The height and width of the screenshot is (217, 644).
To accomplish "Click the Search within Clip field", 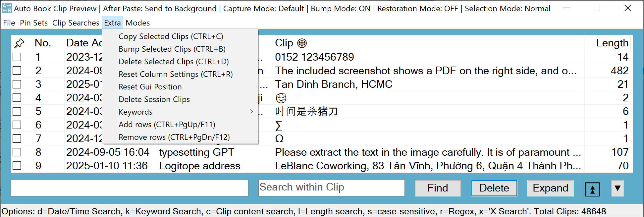I will pyautogui.click(x=331, y=188).
